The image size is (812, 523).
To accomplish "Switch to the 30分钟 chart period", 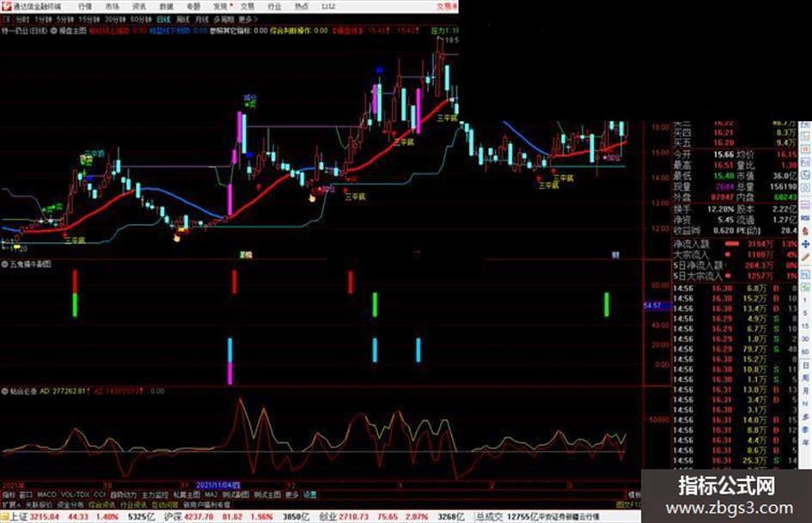I will point(114,20).
